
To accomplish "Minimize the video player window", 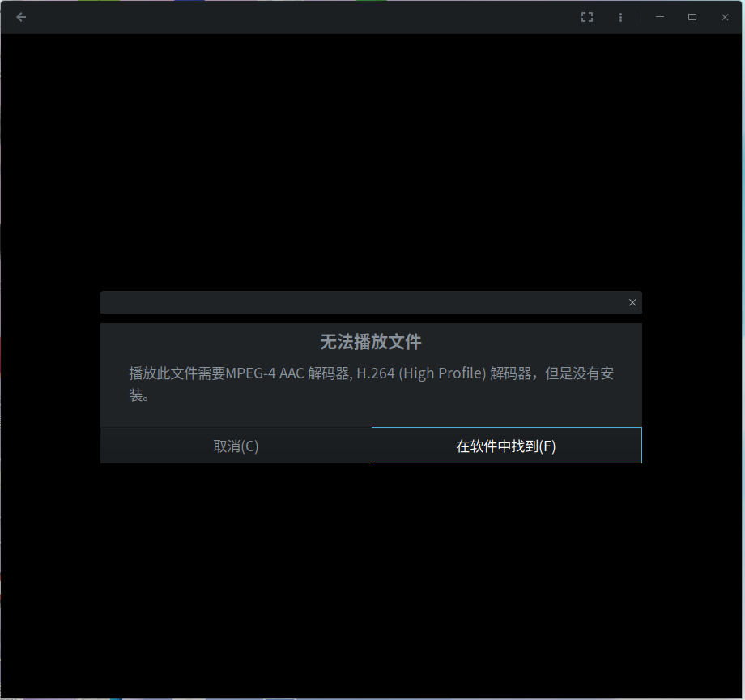I will coord(660,17).
